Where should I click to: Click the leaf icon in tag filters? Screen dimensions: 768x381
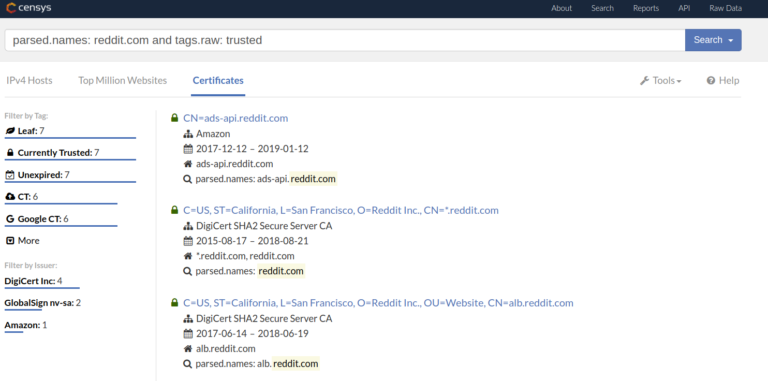pyautogui.click(x=10, y=131)
